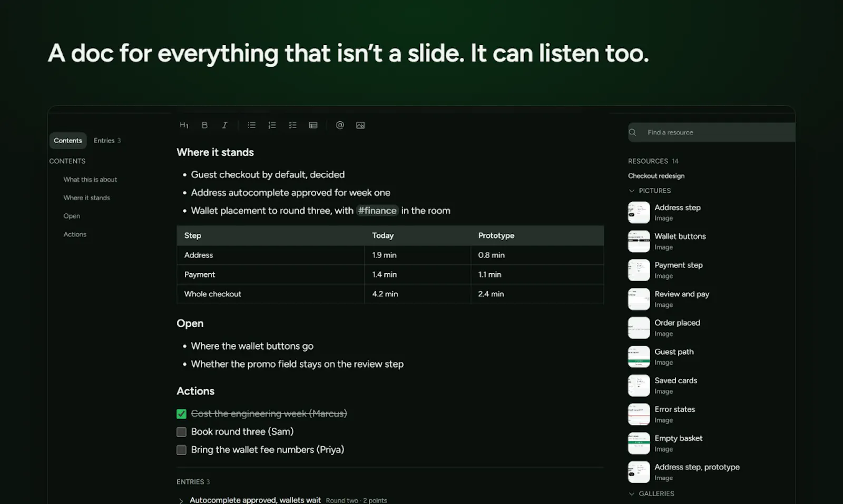Insert a numbered list
Screen dimensions: 843x504
[x=272, y=125]
